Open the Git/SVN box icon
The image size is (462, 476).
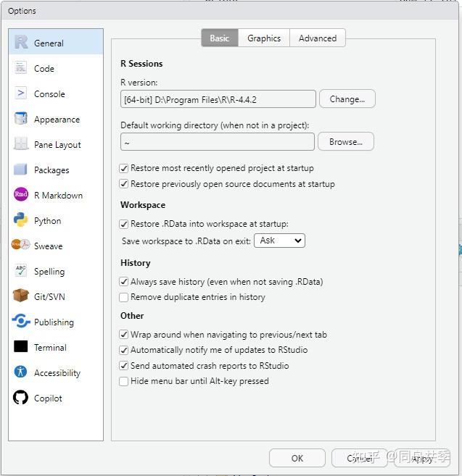pyautogui.click(x=20, y=296)
